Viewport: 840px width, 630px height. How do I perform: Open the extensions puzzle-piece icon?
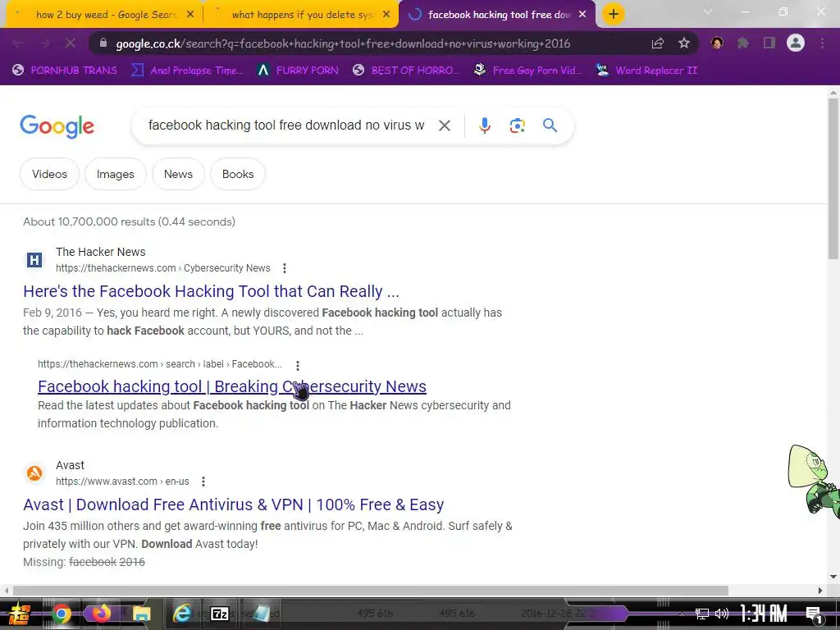coord(743,43)
